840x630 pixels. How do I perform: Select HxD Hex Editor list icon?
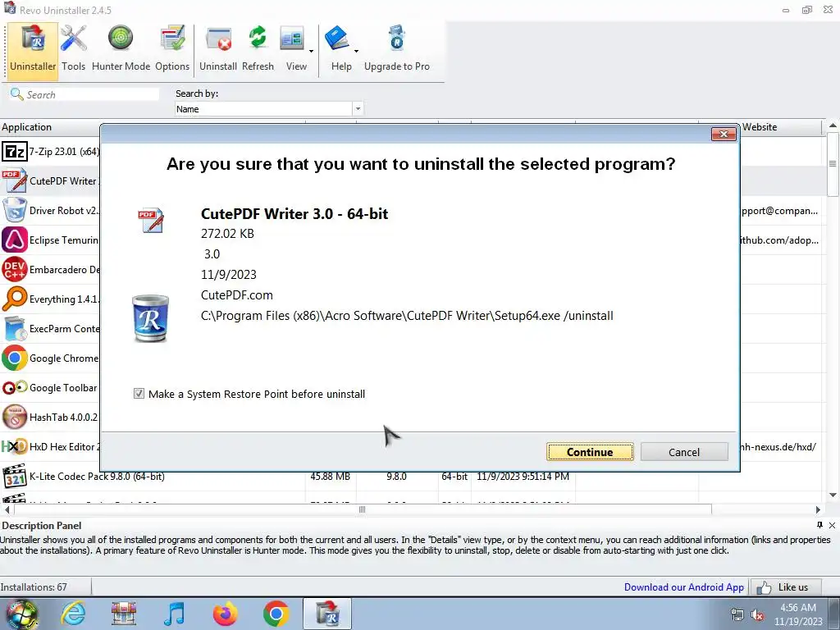pyautogui.click(x=15, y=446)
